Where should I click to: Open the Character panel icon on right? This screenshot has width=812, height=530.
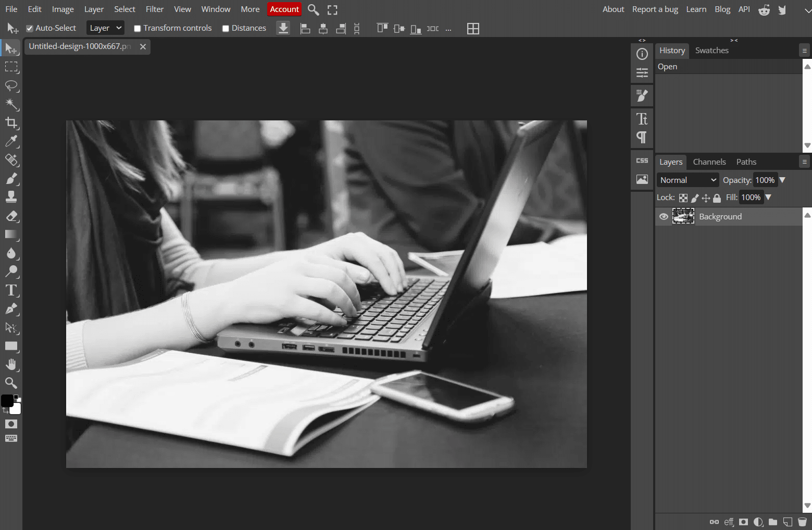coord(642,118)
